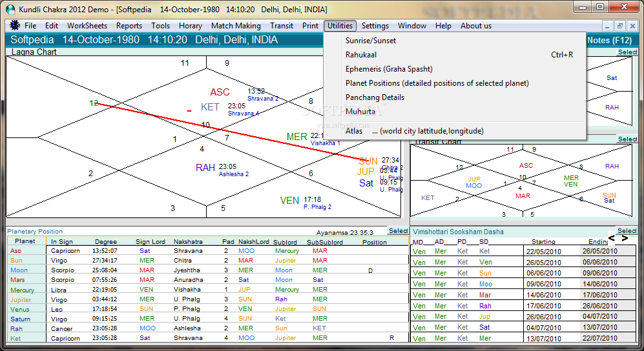This screenshot has height=351, width=644.
Task: Open the Edit menu
Action: pyautogui.click(x=51, y=25)
